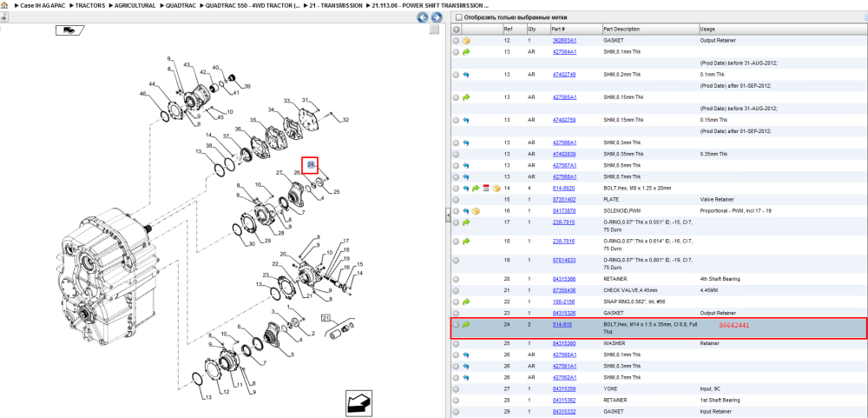This screenshot has width=868, height=418.
Task: Open the QUADTRAC breadcrumb
Action: click(x=181, y=5)
